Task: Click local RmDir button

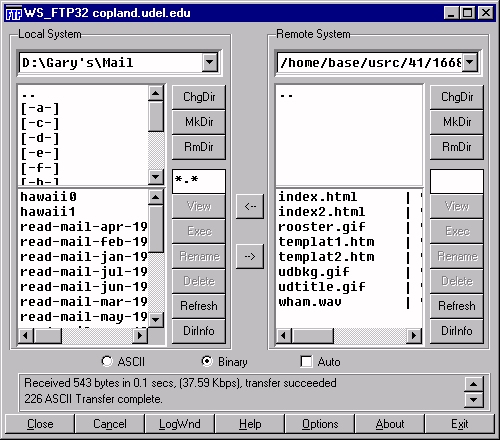Action: pos(199,147)
